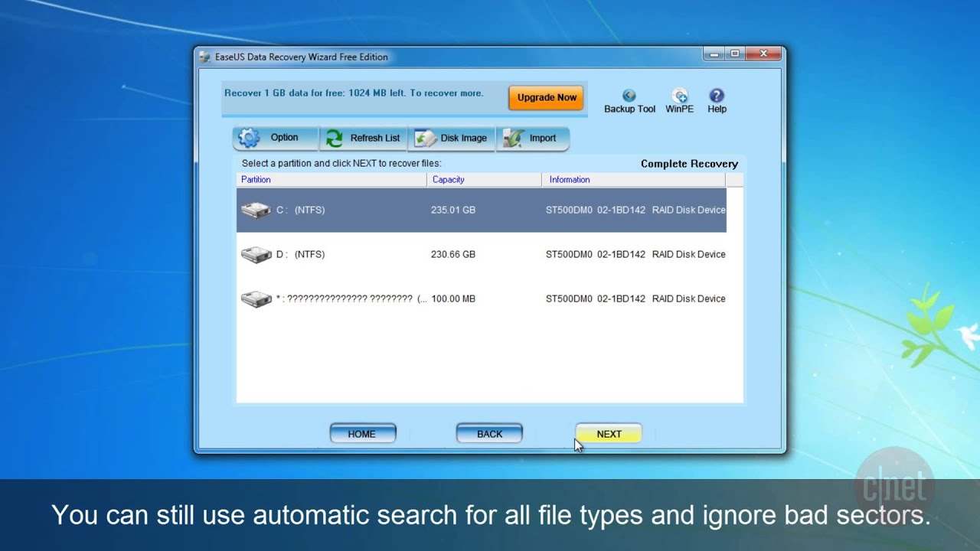The image size is (980, 551).
Task: Click the Recover 1 GB data free message
Action: pyautogui.click(x=354, y=93)
